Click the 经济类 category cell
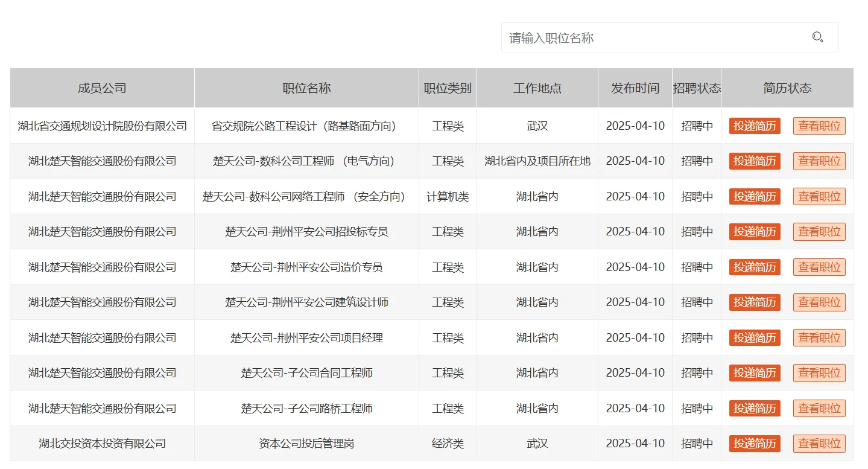This screenshot has width=868, height=469. (x=448, y=444)
